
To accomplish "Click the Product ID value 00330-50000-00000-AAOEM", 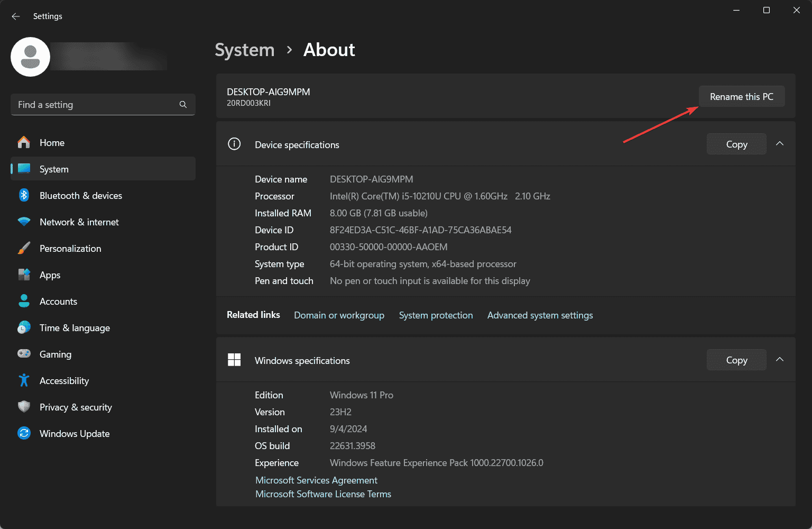I will 389,247.
